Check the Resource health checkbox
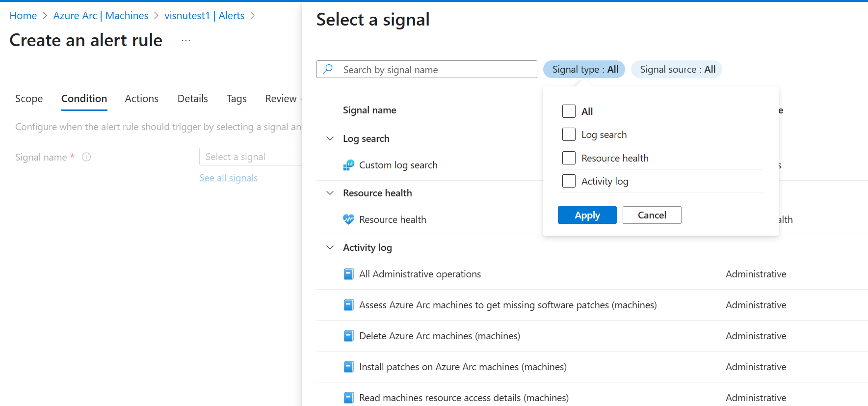This screenshot has height=406, width=868. (569, 158)
